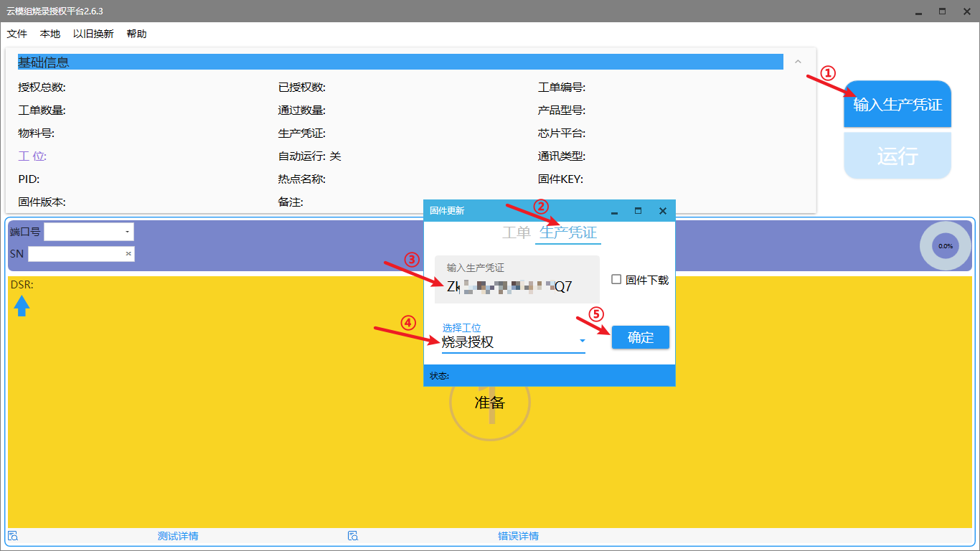
Task: Close the 固件更新 dialog
Action: pyautogui.click(x=663, y=211)
